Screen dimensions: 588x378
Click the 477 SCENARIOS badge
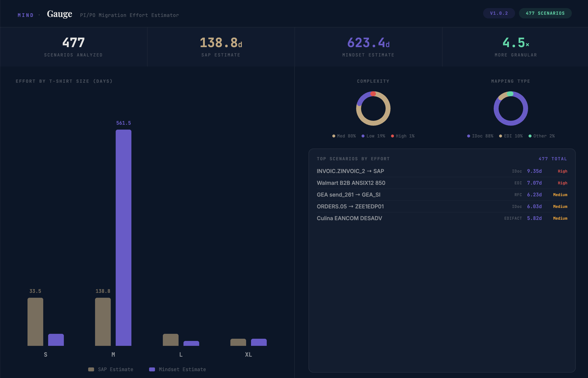pos(545,13)
